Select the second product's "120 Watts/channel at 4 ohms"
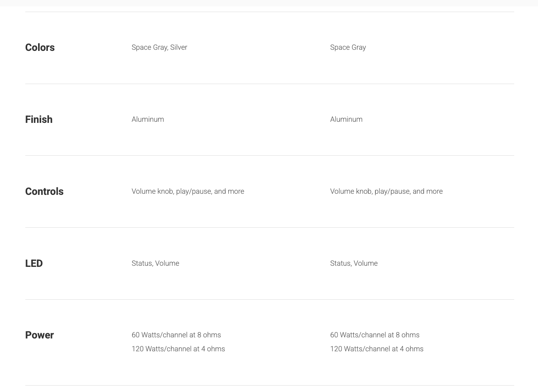 tap(377, 349)
